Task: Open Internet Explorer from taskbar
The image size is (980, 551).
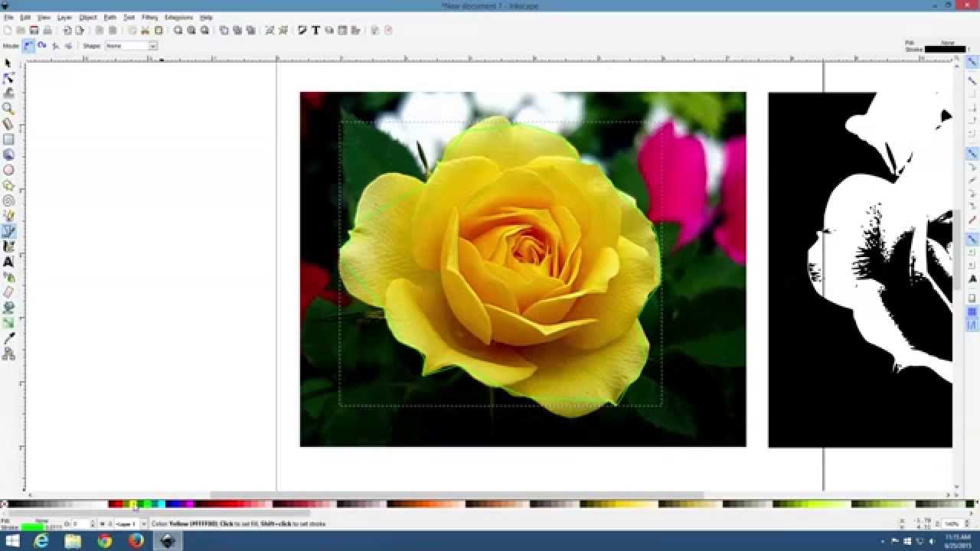Action: (41, 541)
